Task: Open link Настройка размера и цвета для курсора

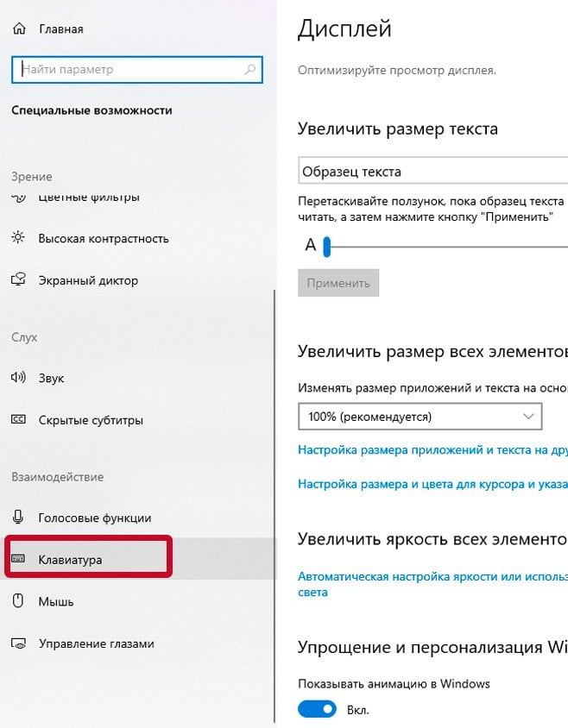Action: click(x=432, y=484)
